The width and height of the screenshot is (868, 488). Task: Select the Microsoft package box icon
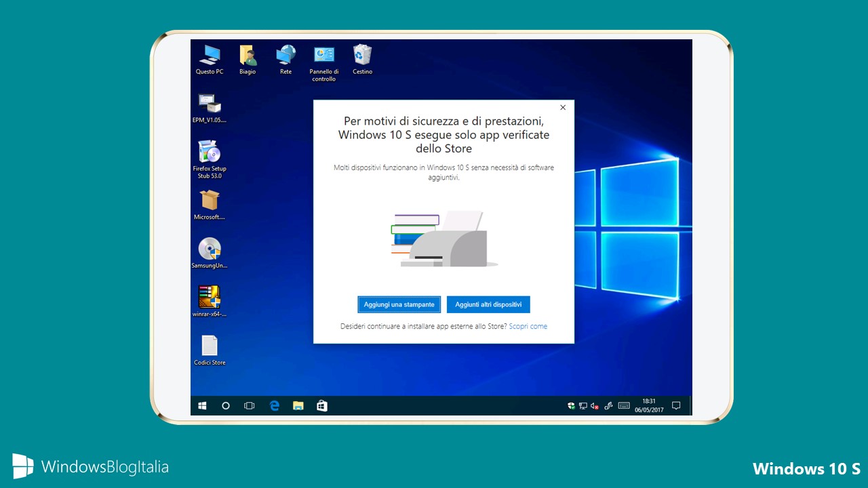(210, 205)
